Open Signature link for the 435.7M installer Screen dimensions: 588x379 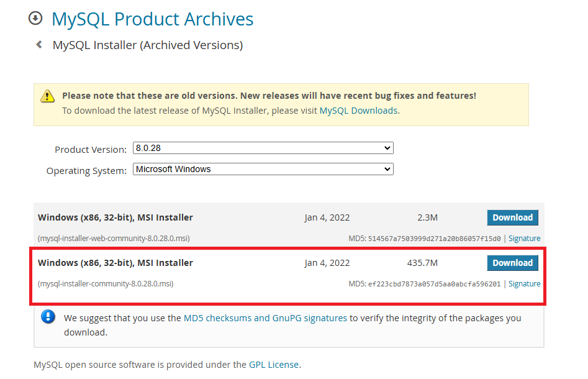click(524, 284)
